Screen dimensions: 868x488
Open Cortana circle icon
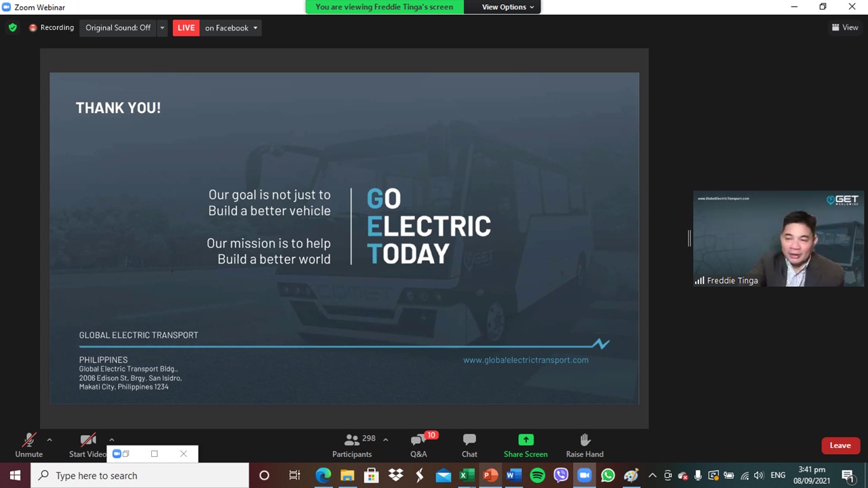click(x=264, y=475)
